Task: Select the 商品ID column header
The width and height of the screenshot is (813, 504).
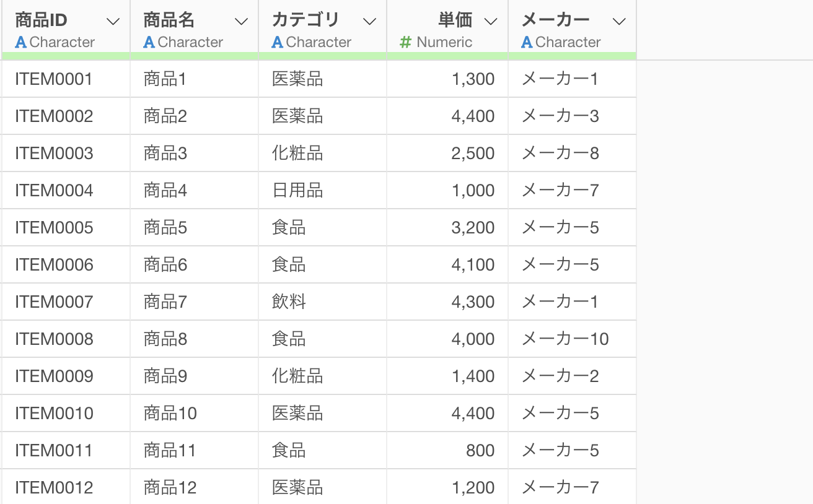Action: (x=41, y=20)
